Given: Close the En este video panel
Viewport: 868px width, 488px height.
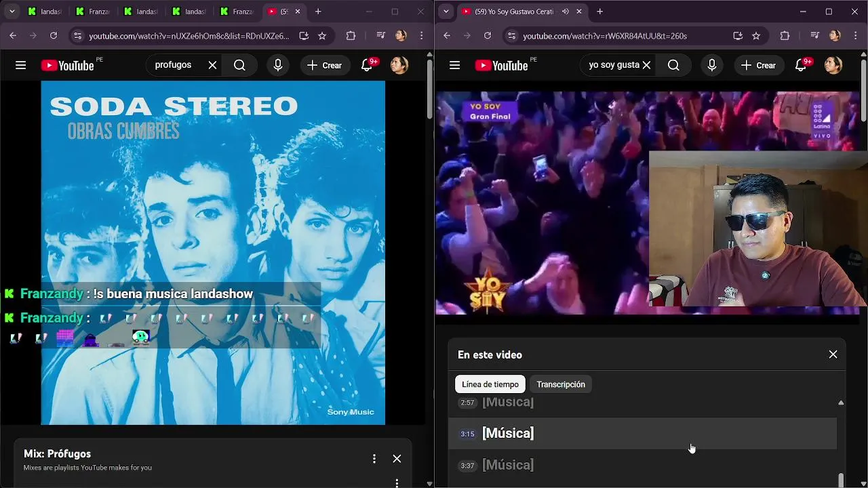Looking at the screenshot, I should tap(833, 354).
